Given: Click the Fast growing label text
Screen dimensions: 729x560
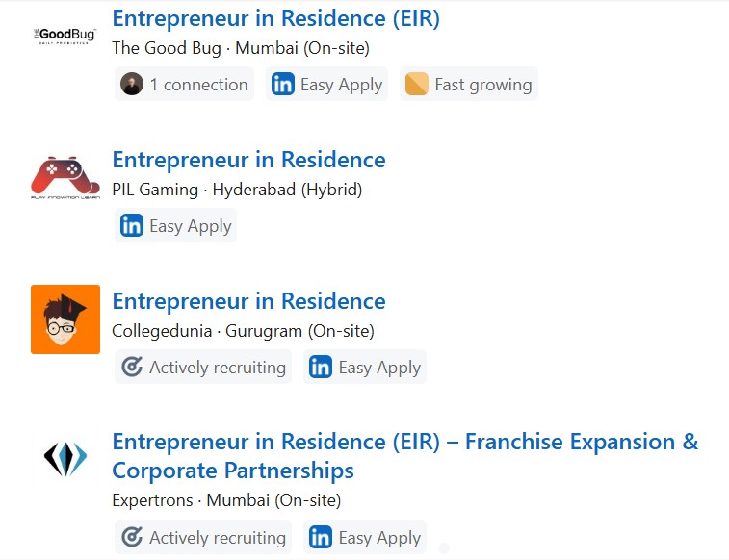Looking at the screenshot, I should [482, 85].
